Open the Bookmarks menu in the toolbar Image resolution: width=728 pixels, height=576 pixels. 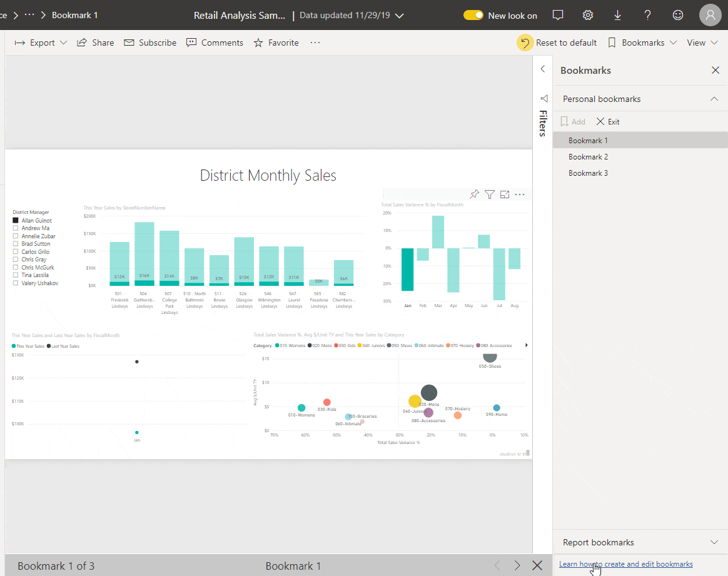tap(642, 42)
